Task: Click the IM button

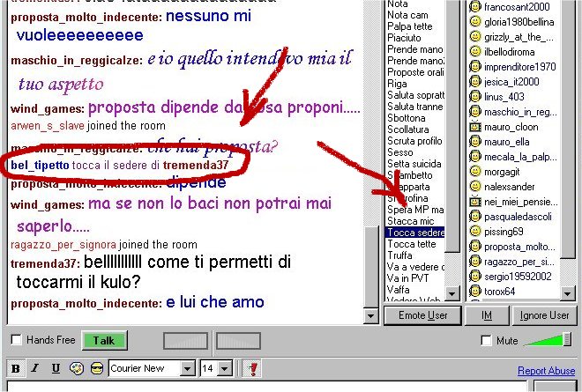Action: (487, 315)
